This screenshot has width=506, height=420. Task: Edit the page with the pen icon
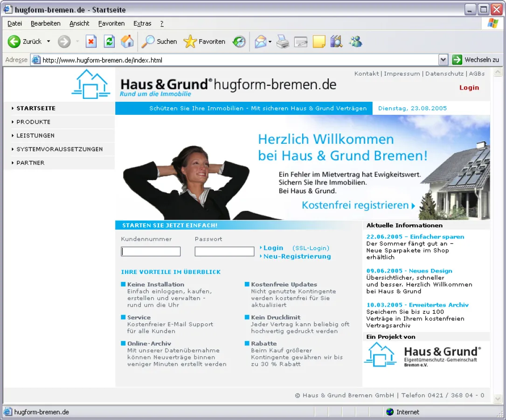(x=301, y=41)
